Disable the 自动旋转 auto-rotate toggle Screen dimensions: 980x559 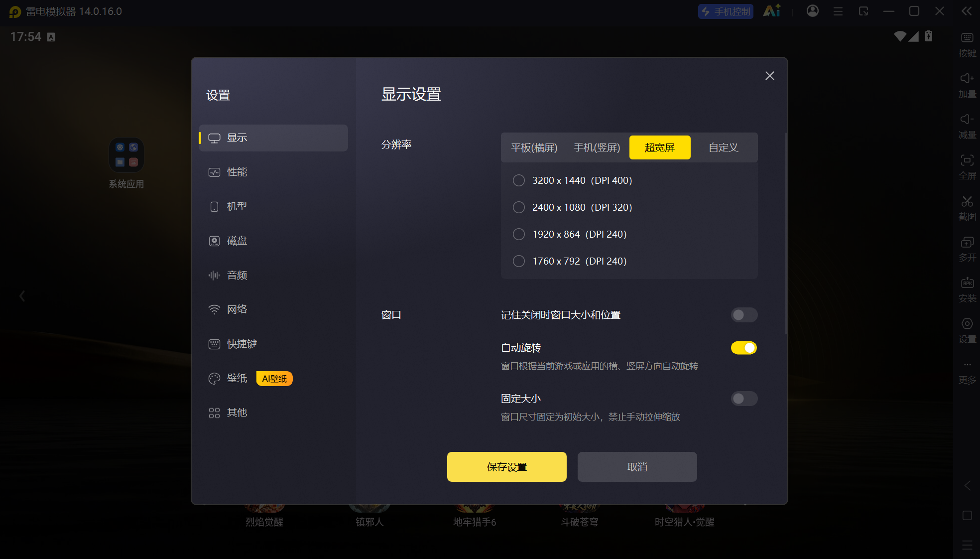tap(744, 348)
